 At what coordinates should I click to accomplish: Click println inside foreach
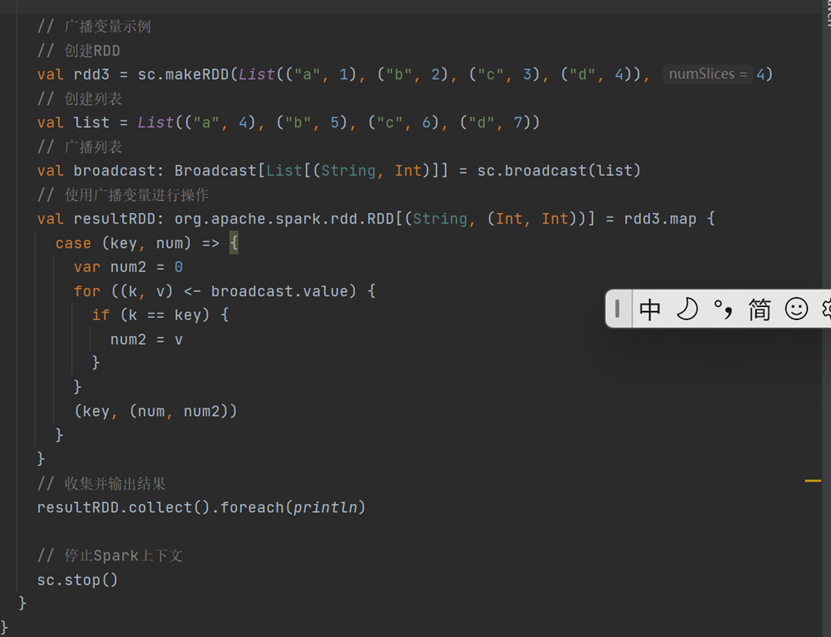[x=325, y=508]
